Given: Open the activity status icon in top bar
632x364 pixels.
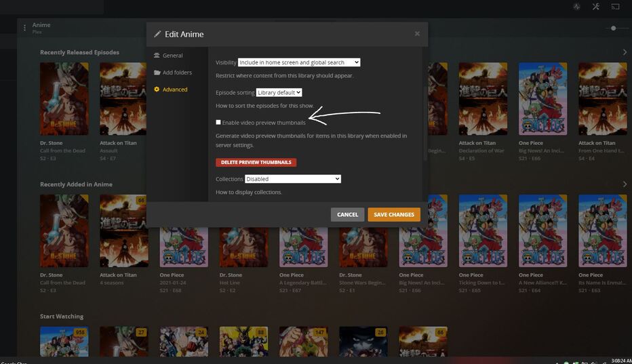Looking at the screenshot, I should [x=577, y=7].
